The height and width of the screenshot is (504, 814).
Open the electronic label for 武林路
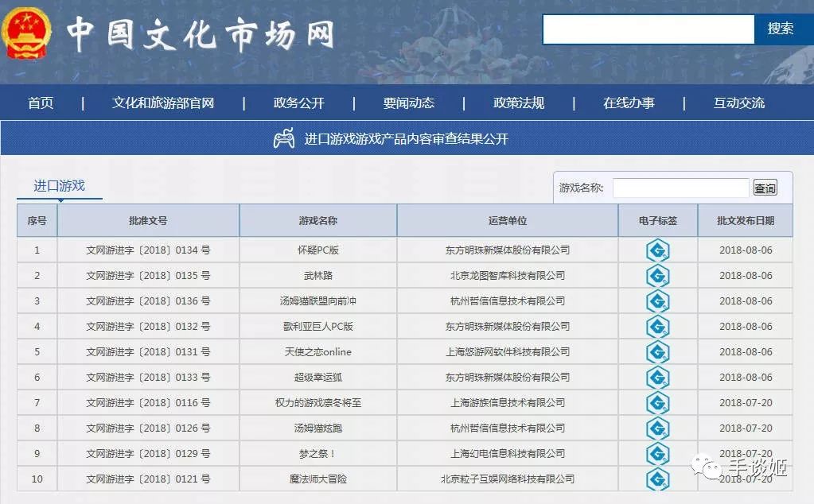tap(657, 275)
